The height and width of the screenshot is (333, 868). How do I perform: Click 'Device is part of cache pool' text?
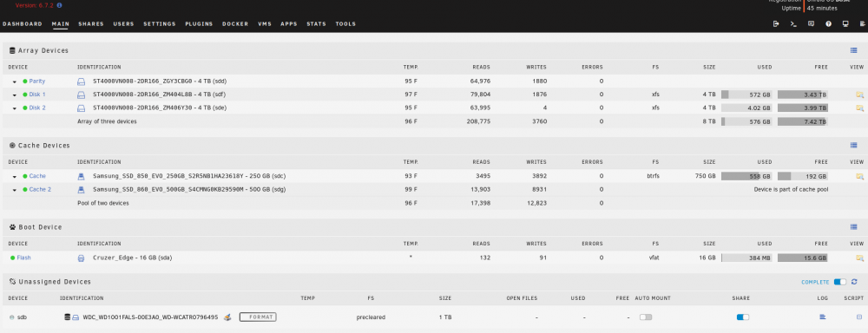pyautogui.click(x=791, y=189)
